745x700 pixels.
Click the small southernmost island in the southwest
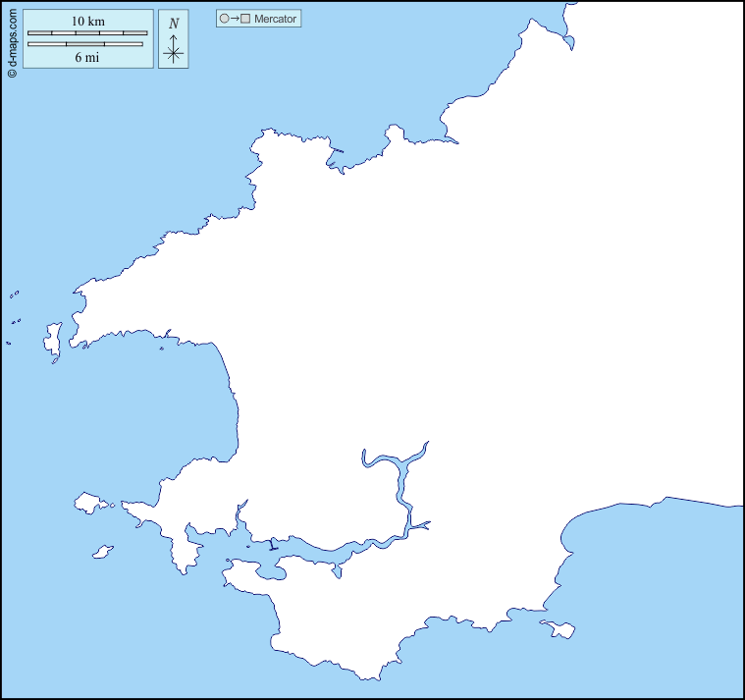point(101,553)
